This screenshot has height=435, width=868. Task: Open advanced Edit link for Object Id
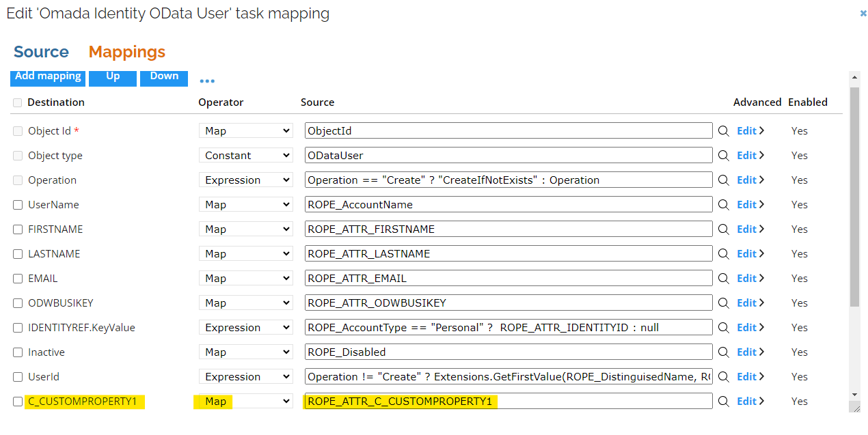tap(750, 131)
